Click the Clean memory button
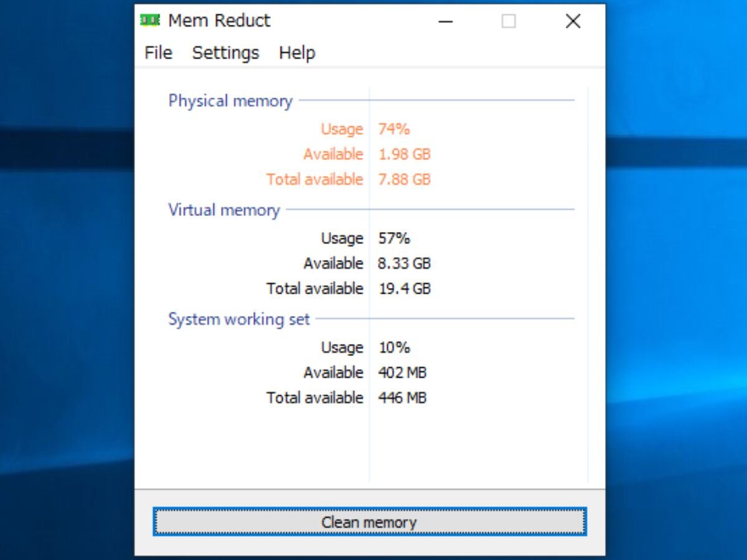This screenshot has width=747, height=560. click(369, 522)
